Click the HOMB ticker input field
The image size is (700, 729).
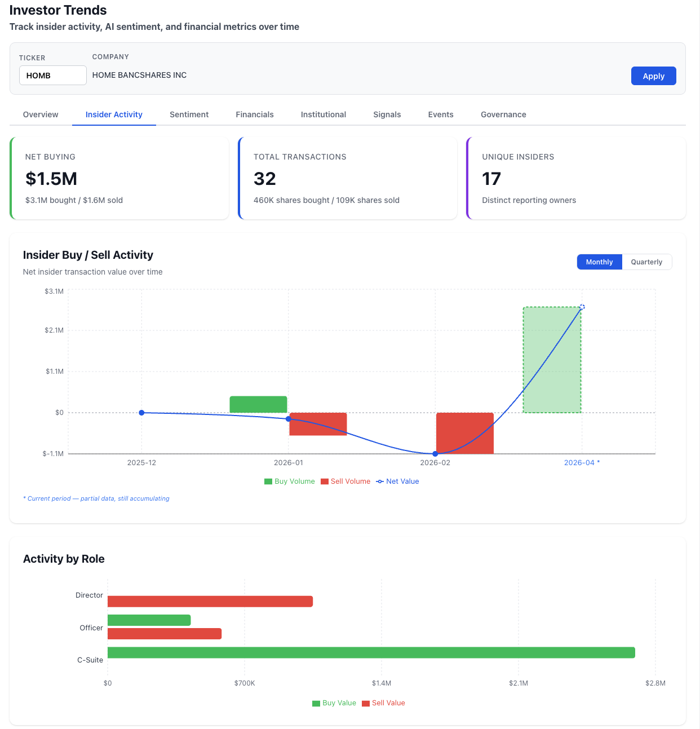click(52, 75)
